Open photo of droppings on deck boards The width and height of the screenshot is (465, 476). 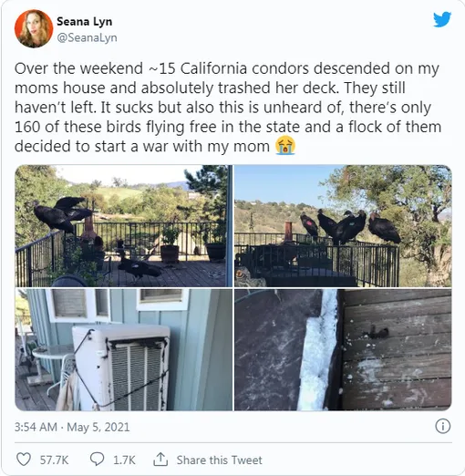pos(343,349)
